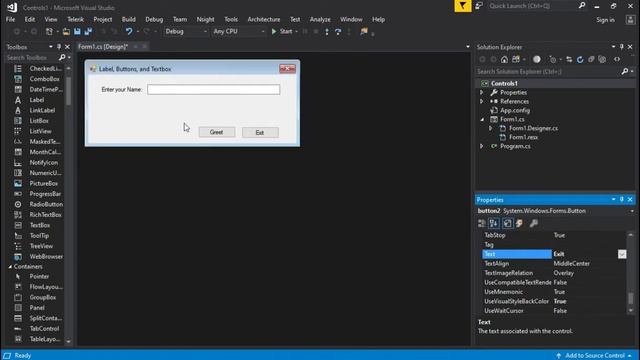Switch Properties panel to Alphabetical view
This screenshot has height=360, width=640.
(494, 223)
